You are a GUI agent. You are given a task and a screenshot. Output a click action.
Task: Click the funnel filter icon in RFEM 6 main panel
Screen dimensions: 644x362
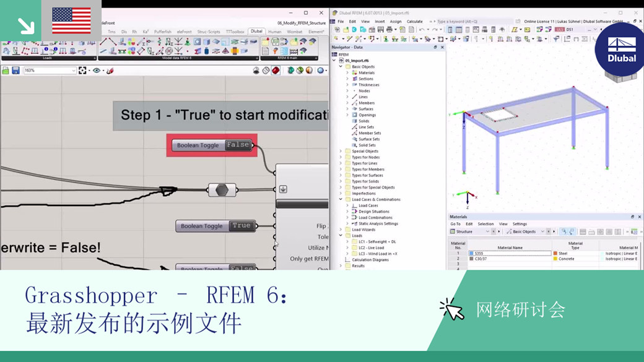pyautogui.click(x=275, y=51)
